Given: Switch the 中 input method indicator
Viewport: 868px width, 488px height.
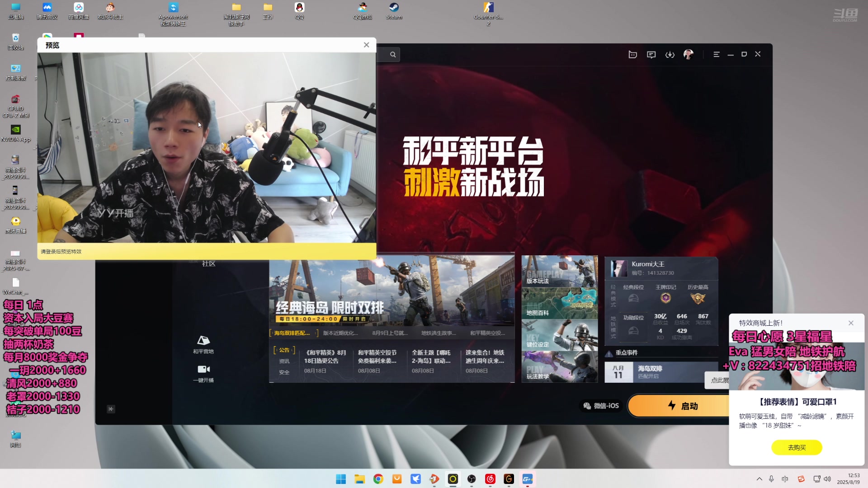Looking at the screenshot, I should [785, 479].
